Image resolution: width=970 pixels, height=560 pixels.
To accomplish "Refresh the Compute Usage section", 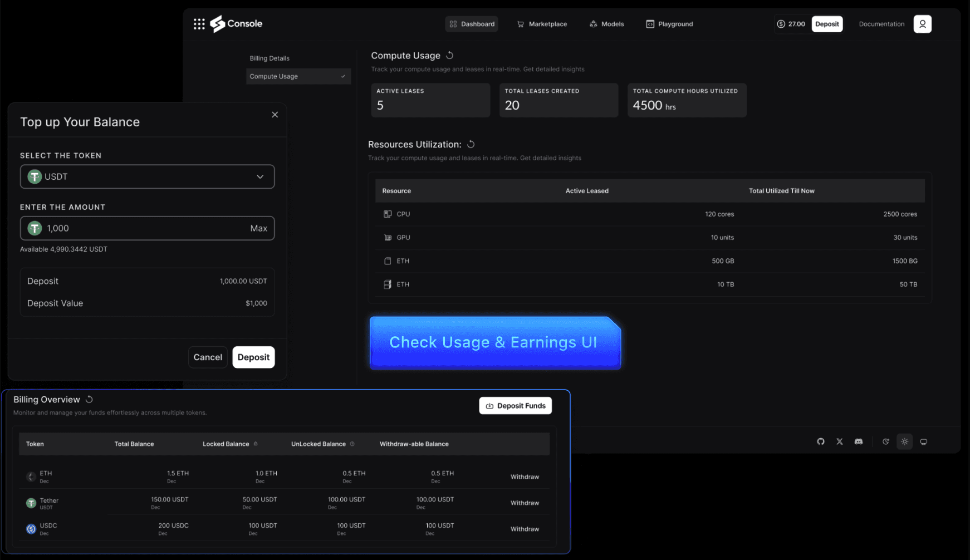I will [x=450, y=56].
